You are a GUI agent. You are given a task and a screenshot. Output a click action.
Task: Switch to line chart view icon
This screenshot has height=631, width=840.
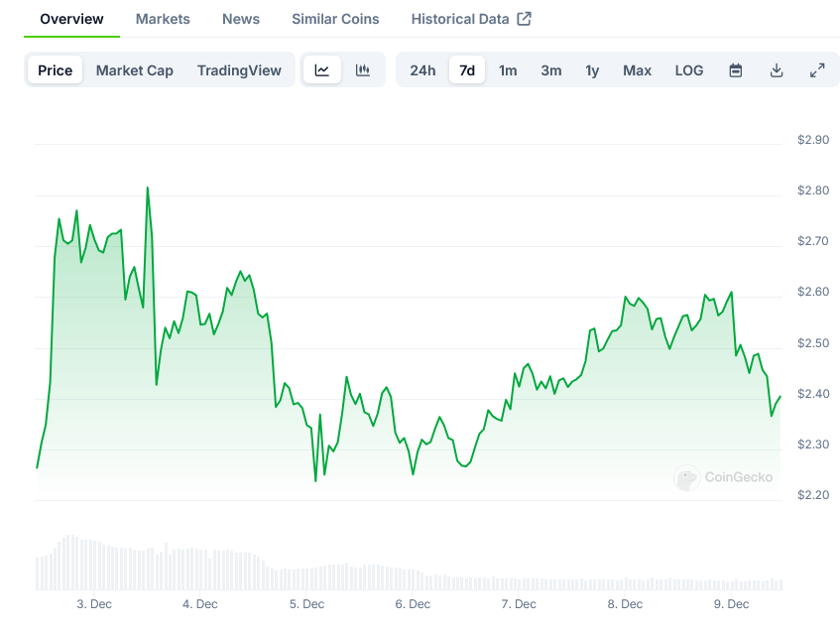point(322,70)
